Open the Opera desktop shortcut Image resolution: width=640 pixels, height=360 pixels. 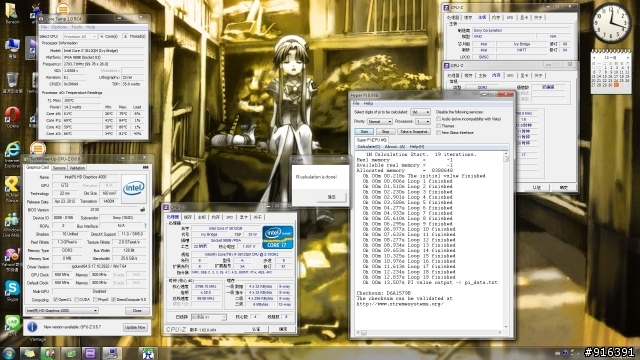pyautogui.click(x=12, y=116)
